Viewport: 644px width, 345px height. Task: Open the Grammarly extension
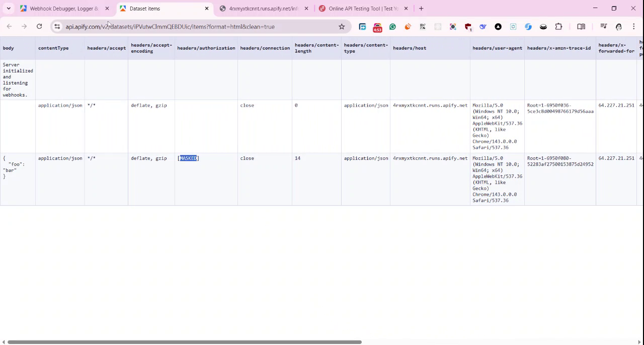392,27
